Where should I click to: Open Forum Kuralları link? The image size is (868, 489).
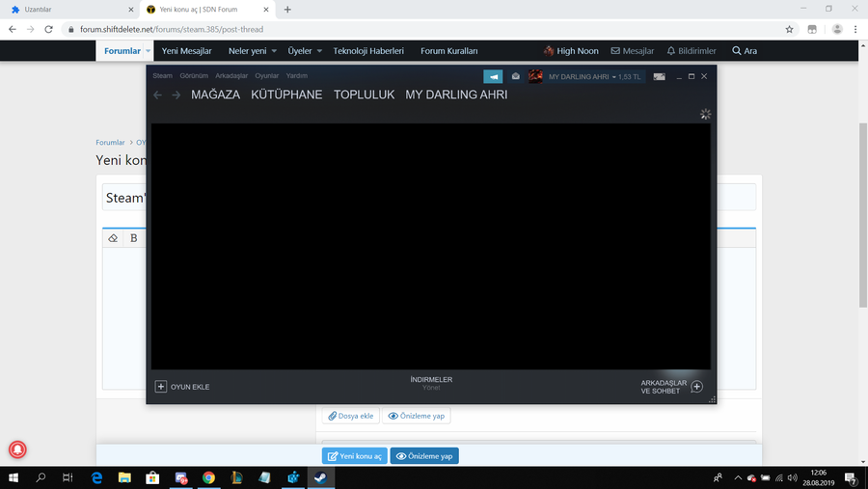tap(448, 51)
